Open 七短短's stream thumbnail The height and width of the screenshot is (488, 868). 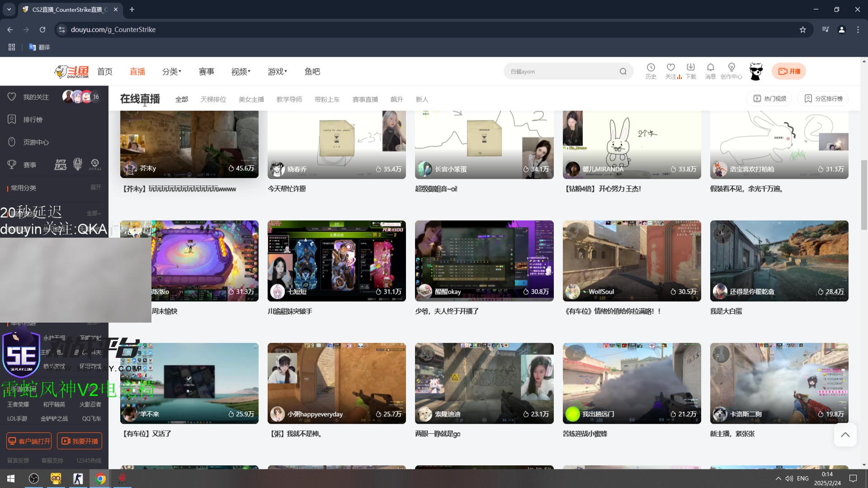point(336,261)
